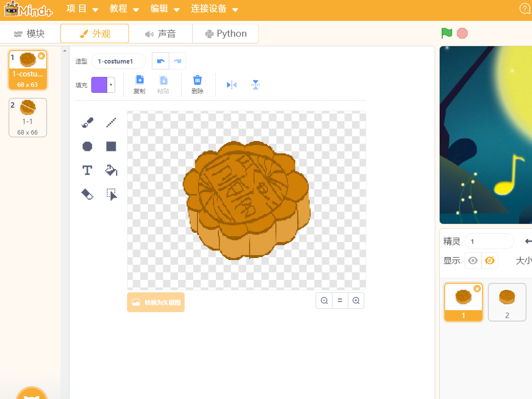This screenshot has width=532, height=399.
Task: Undo the last costume edit
Action: tap(160, 61)
